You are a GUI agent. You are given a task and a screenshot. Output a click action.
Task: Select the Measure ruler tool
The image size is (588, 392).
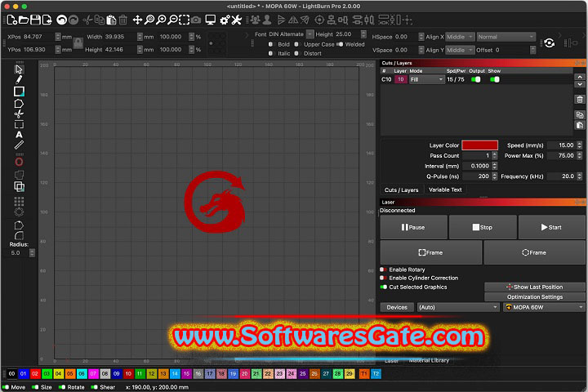(19, 145)
